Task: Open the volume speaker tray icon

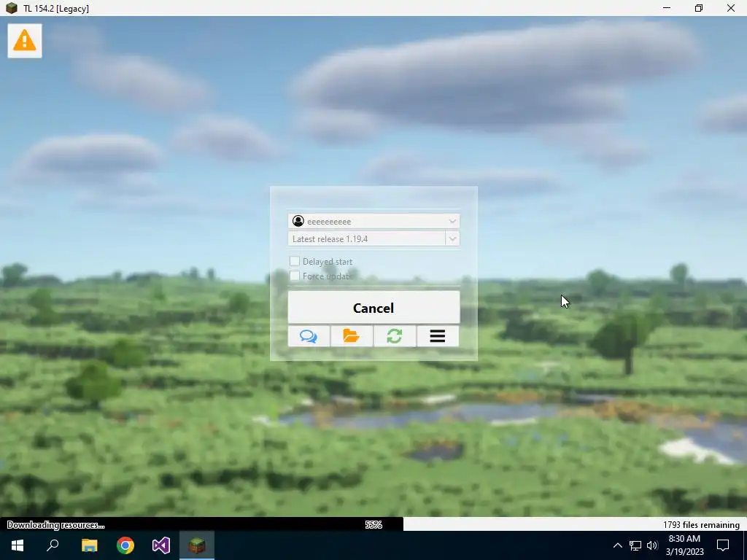Action: [652, 545]
